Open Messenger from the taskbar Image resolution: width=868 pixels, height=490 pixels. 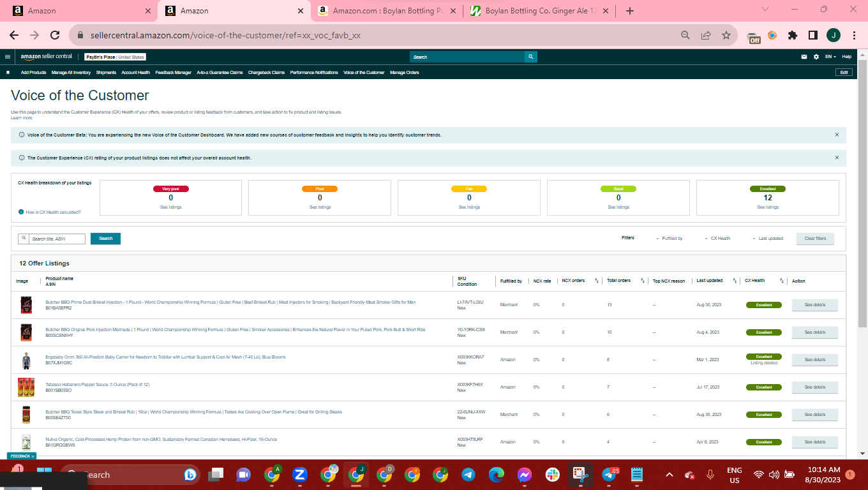point(525,475)
